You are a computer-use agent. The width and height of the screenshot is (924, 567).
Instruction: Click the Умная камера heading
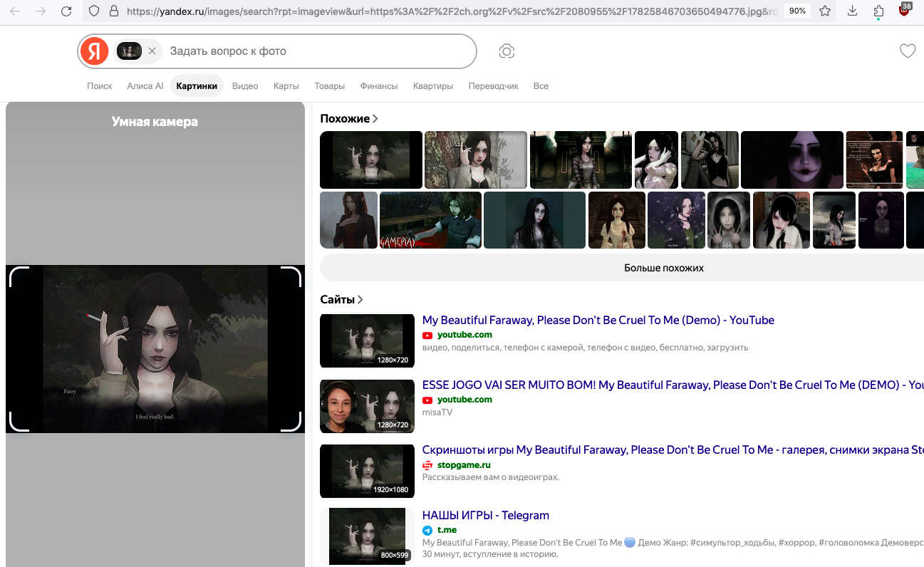click(x=155, y=122)
